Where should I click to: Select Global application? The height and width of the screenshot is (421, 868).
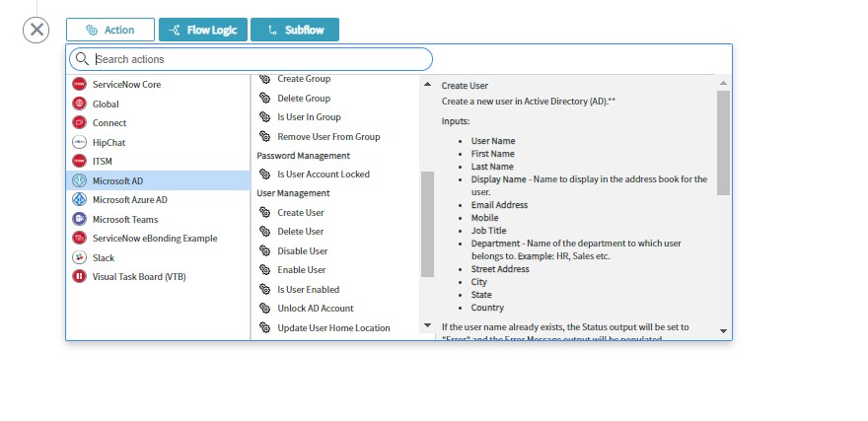click(159, 104)
